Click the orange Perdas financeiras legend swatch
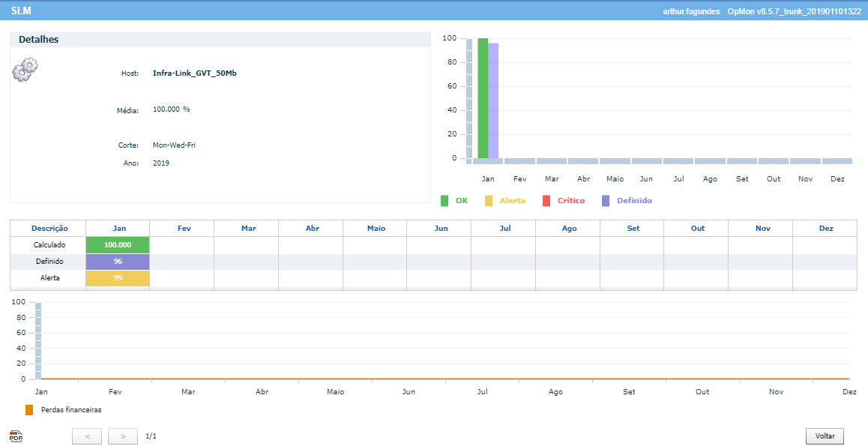Viewport: 868px width, 446px height. (x=29, y=410)
